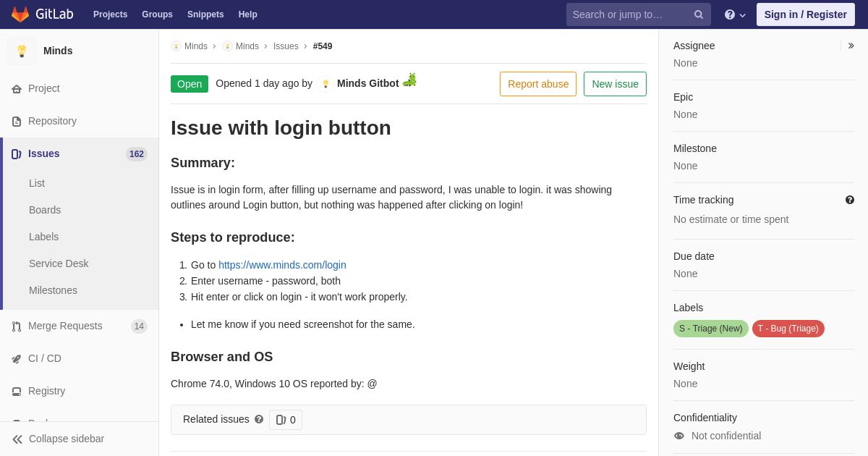Click Collapse sidebar text

point(67,439)
